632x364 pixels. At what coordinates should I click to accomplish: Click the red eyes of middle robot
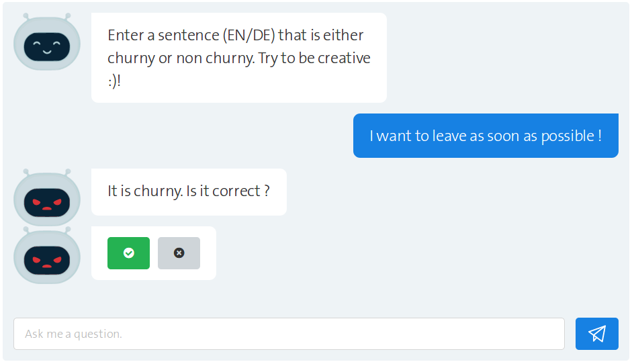(47, 202)
